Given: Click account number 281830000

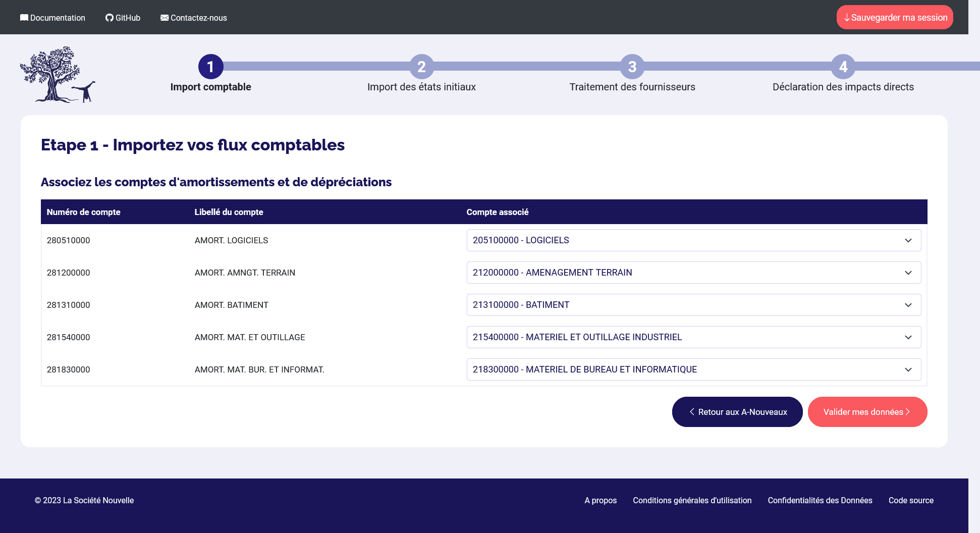Looking at the screenshot, I should (69, 369).
